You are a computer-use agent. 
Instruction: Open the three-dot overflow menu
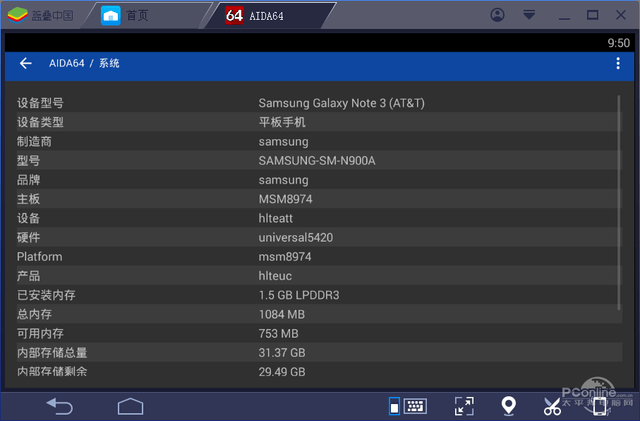click(x=618, y=63)
